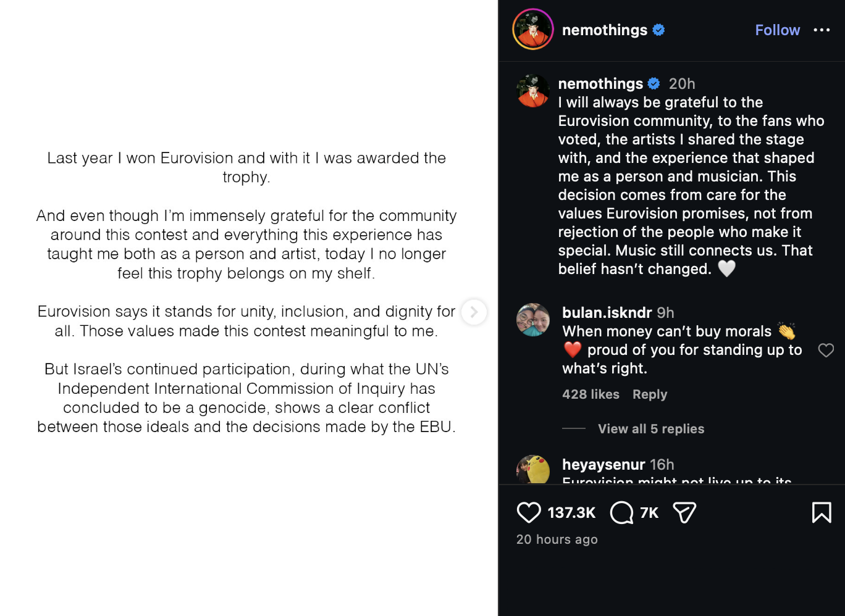
Task: Save the post with the bookmark icon
Action: coord(822,512)
